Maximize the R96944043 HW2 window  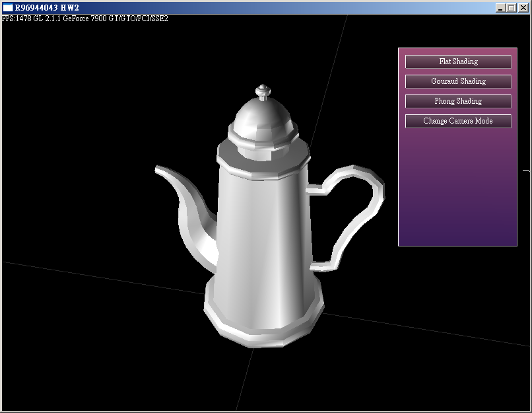tap(512, 8)
